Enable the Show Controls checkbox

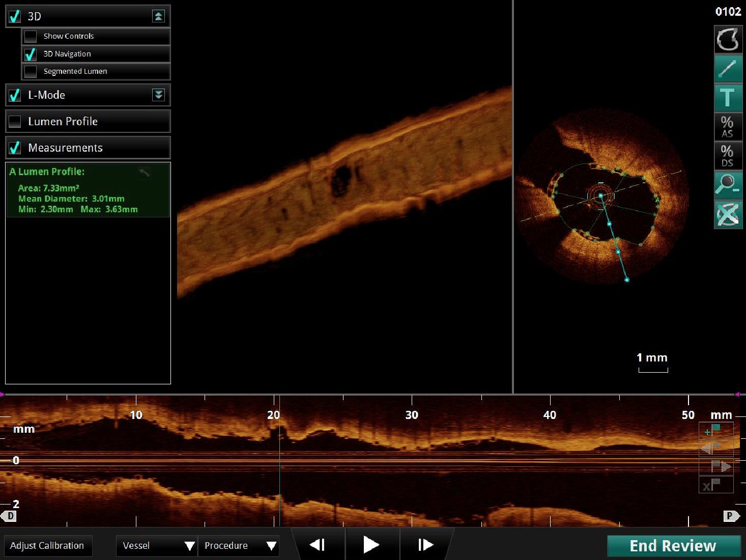[x=31, y=37]
